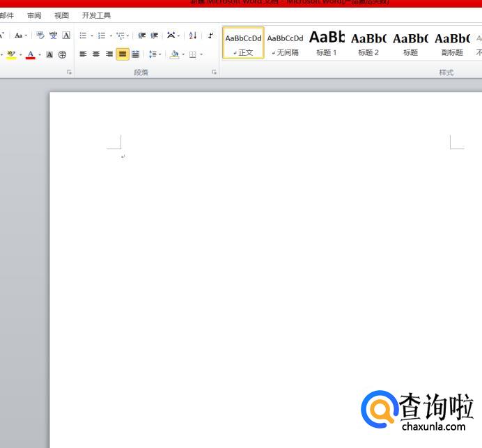The image size is (482, 448).
Task: Toggle justify alignment off
Action: tap(123, 54)
